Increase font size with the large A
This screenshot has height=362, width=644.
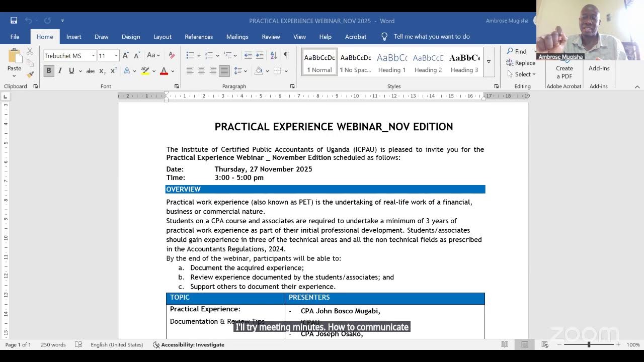click(x=126, y=55)
